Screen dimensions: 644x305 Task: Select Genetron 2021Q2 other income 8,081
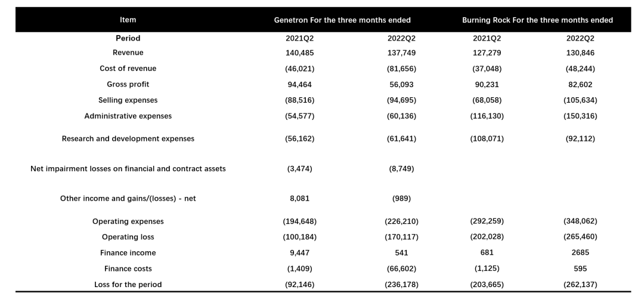tap(299, 199)
